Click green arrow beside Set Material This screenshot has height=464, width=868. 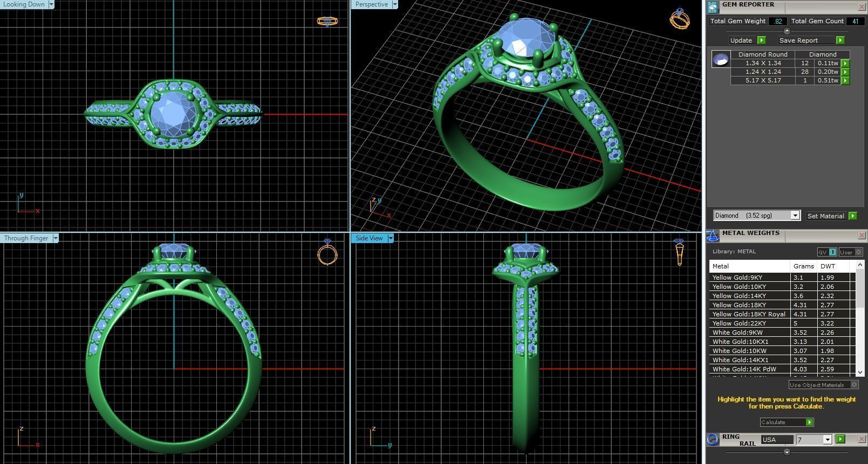click(852, 216)
